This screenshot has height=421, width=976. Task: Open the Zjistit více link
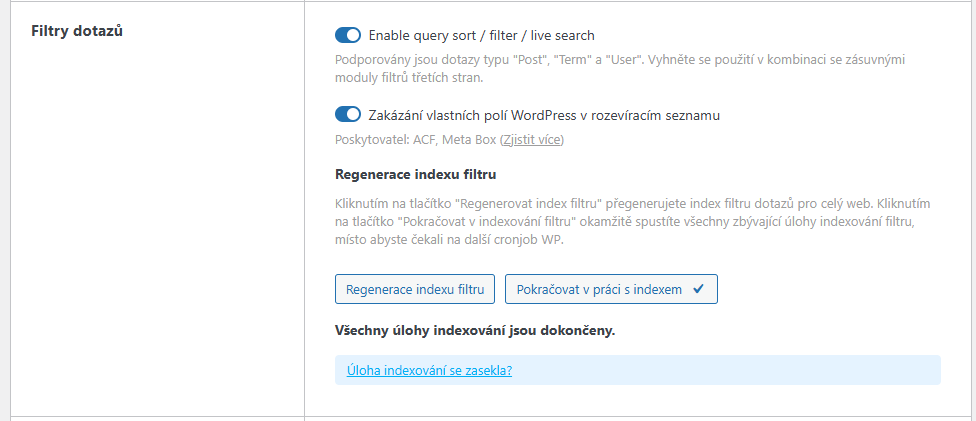[x=532, y=140]
